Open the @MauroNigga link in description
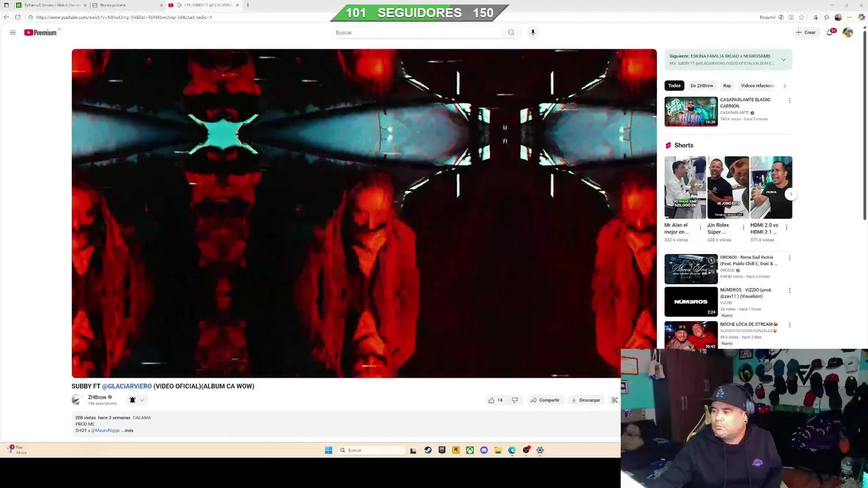The height and width of the screenshot is (488, 868). click(105, 430)
